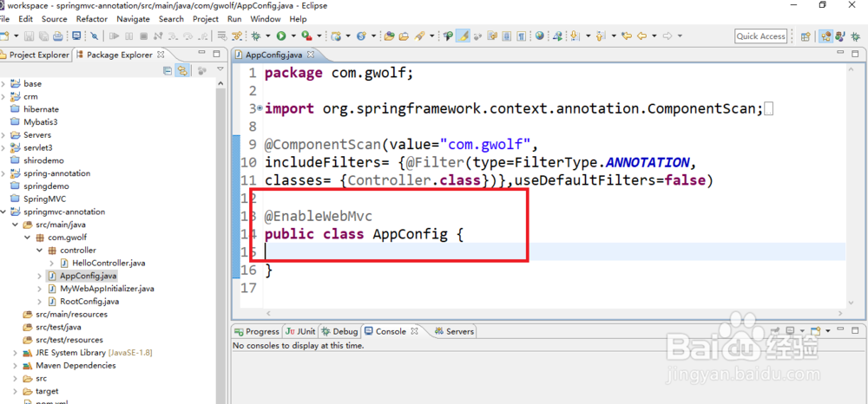This screenshot has height=404, width=868.
Task: Click the Back navigation arrow icon
Action: pyautogui.click(x=641, y=36)
